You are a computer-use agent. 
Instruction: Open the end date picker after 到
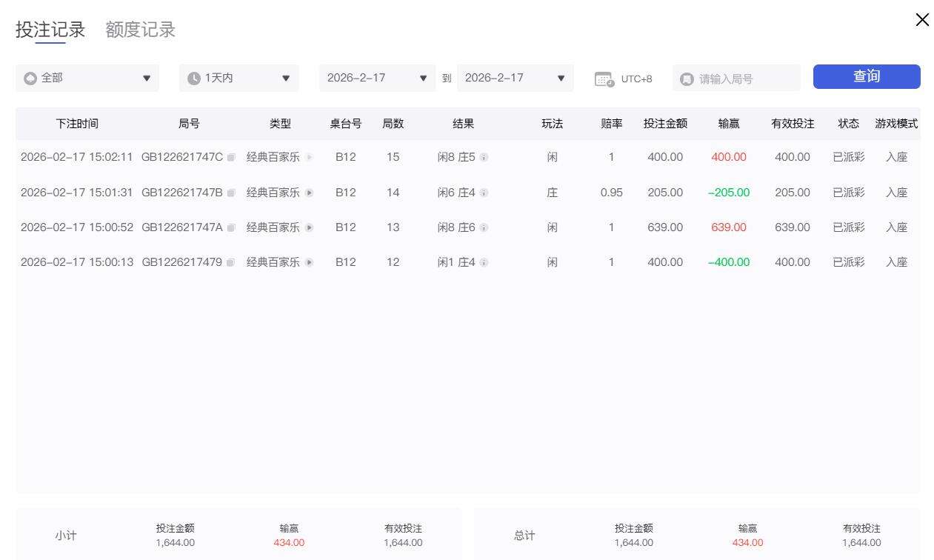[515, 78]
